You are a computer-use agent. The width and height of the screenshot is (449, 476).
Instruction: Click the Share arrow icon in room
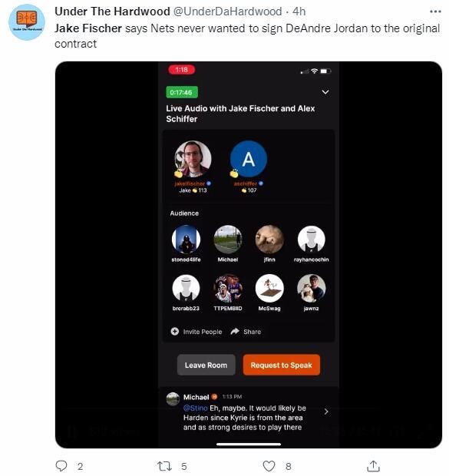[235, 331]
